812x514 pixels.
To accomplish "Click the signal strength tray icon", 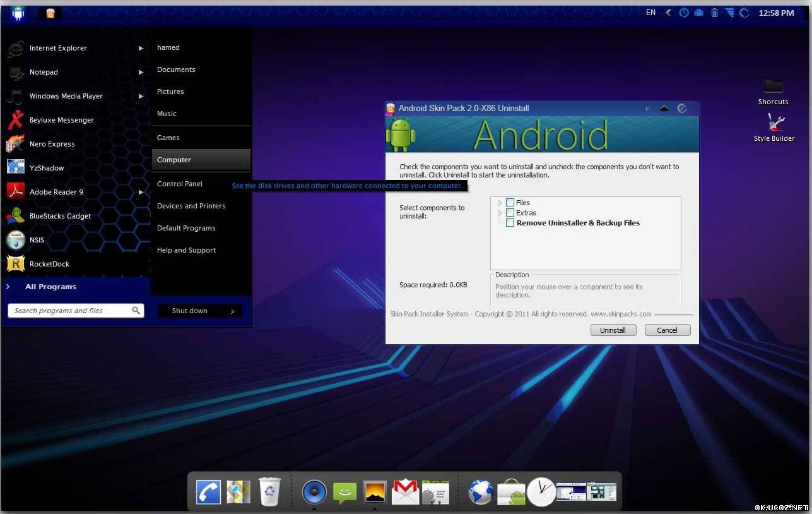I will [730, 13].
